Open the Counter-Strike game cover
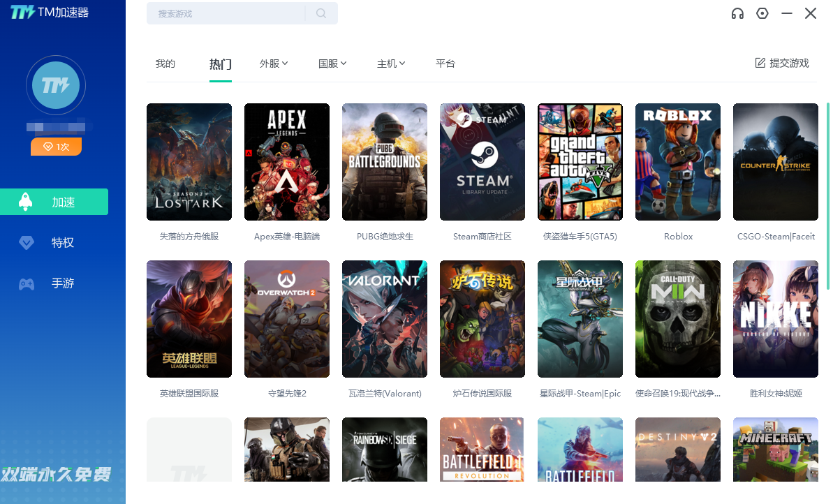The image size is (833, 504). point(776,162)
